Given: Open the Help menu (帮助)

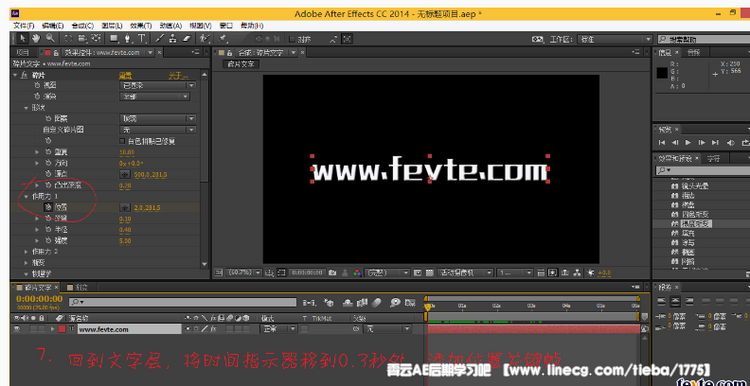Looking at the screenshot, I should coord(252,25).
